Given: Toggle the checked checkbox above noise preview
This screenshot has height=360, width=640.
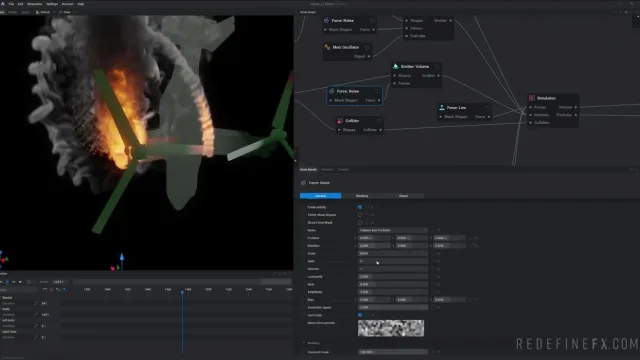Looking at the screenshot, I should [x=360, y=315].
